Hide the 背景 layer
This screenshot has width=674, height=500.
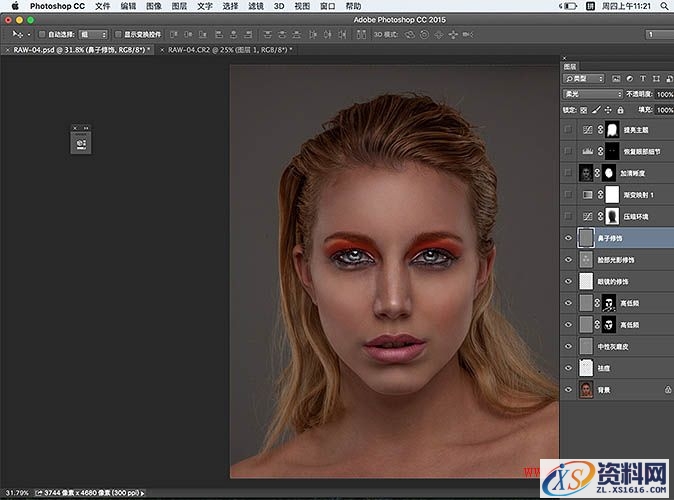point(569,389)
